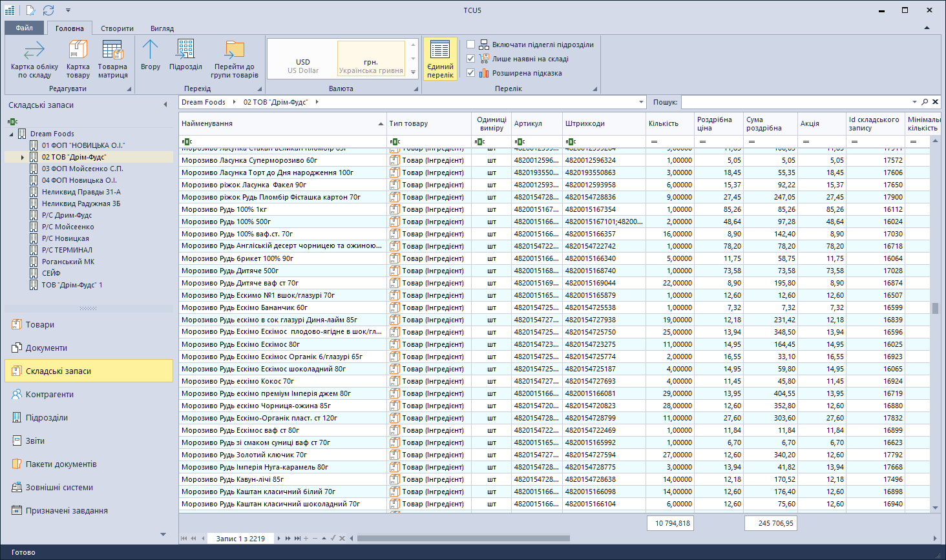Image resolution: width=946 pixels, height=560 pixels.
Task: Toggle Розширена підказка checkbox
Action: click(470, 73)
